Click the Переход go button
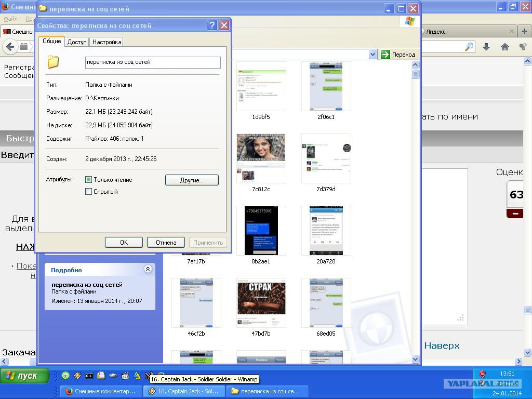The image size is (532, 399). pos(398,55)
